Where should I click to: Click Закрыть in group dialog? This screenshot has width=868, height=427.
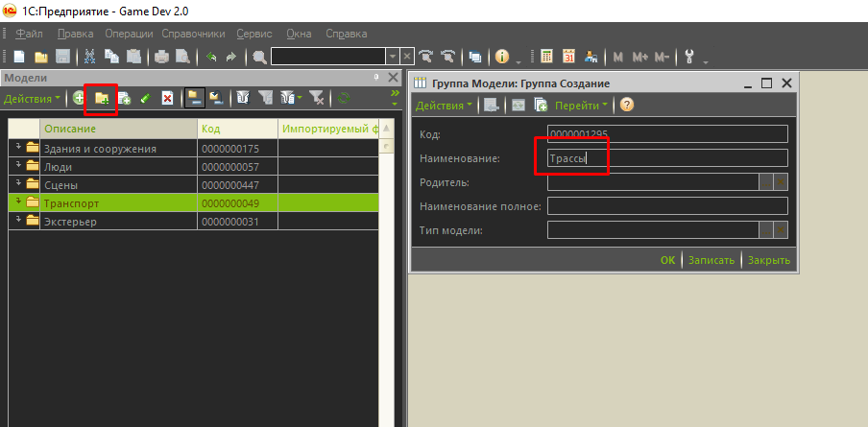(768, 260)
